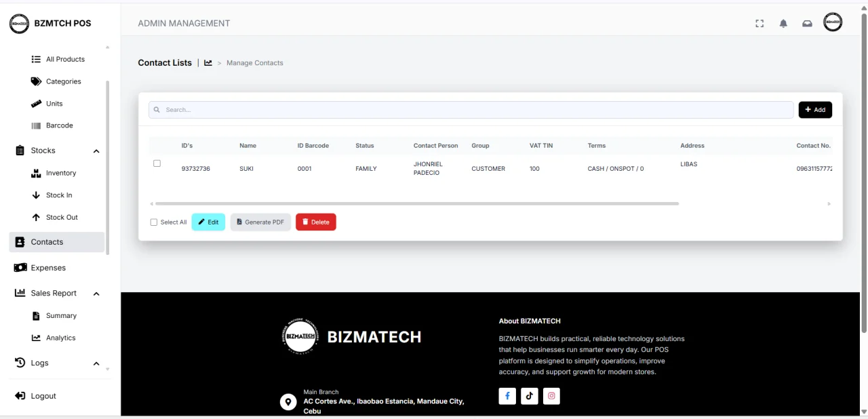Click the Logout link
Screen dimensions: 868x419
tap(43, 396)
